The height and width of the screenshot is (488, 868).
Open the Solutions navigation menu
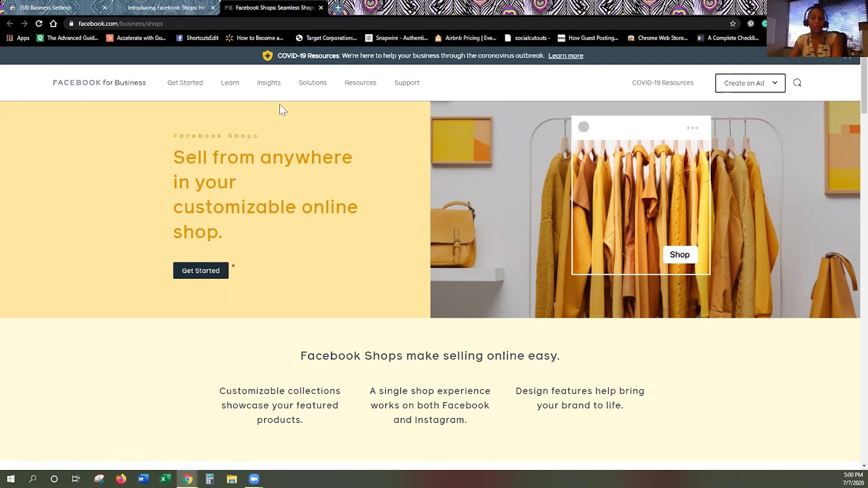pos(312,82)
